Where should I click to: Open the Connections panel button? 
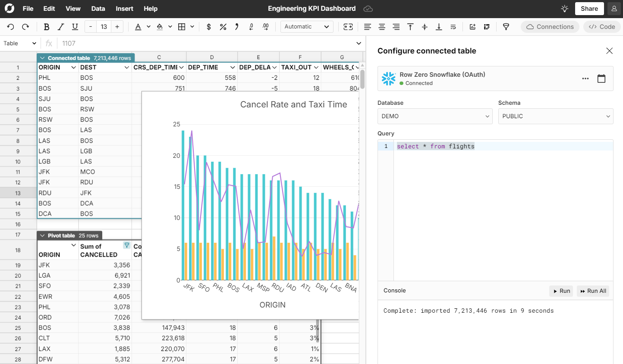pos(550,26)
